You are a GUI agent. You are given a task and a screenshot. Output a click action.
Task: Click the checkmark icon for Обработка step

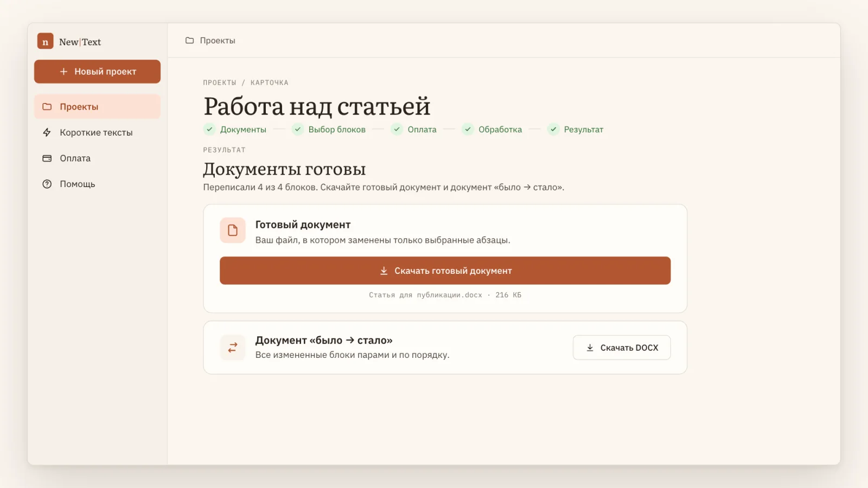pyautogui.click(x=468, y=130)
